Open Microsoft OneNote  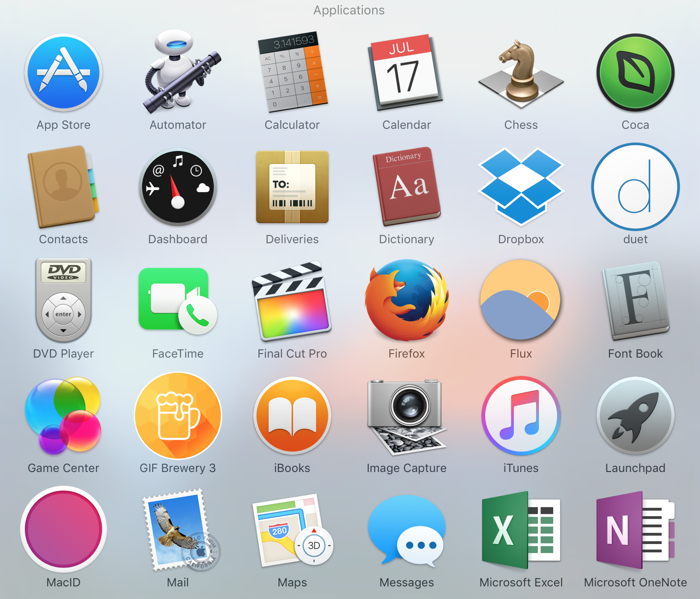click(x=635, y=531)
